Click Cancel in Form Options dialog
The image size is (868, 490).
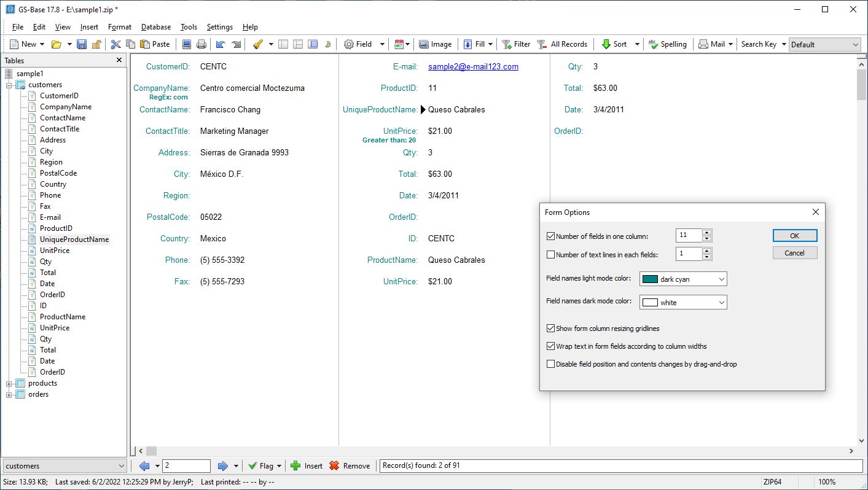coord(795,253)
